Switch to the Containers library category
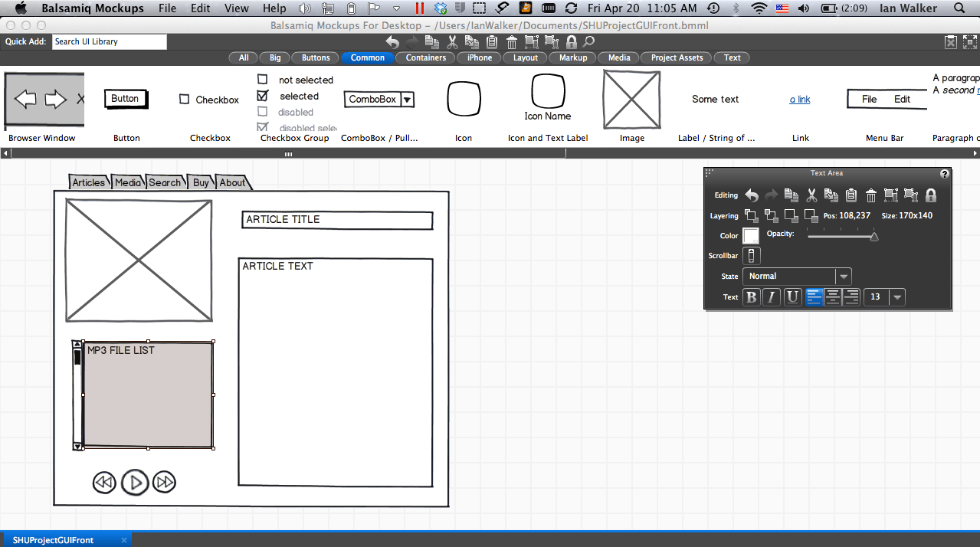This screenshot has width=980, height=547. point(425,57)
